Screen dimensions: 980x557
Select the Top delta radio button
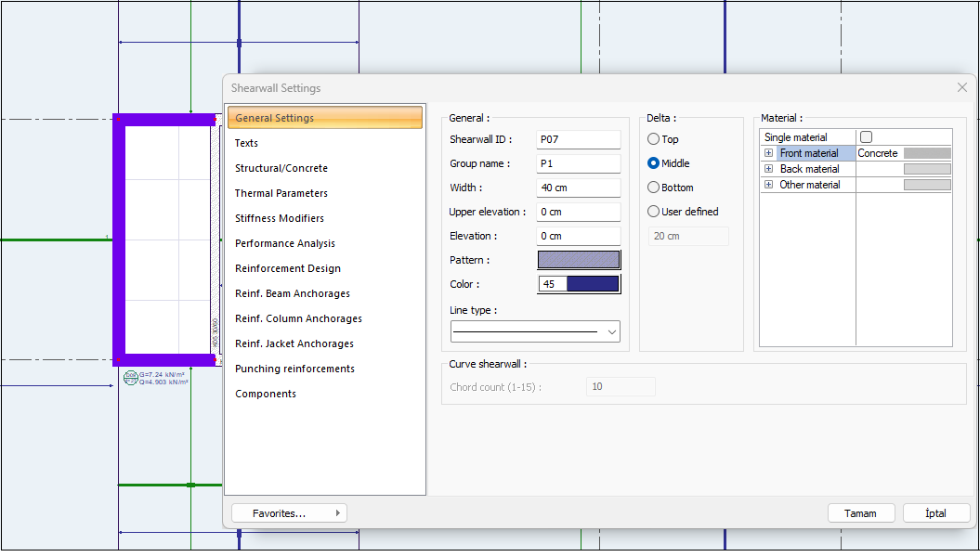click(654, 139)
